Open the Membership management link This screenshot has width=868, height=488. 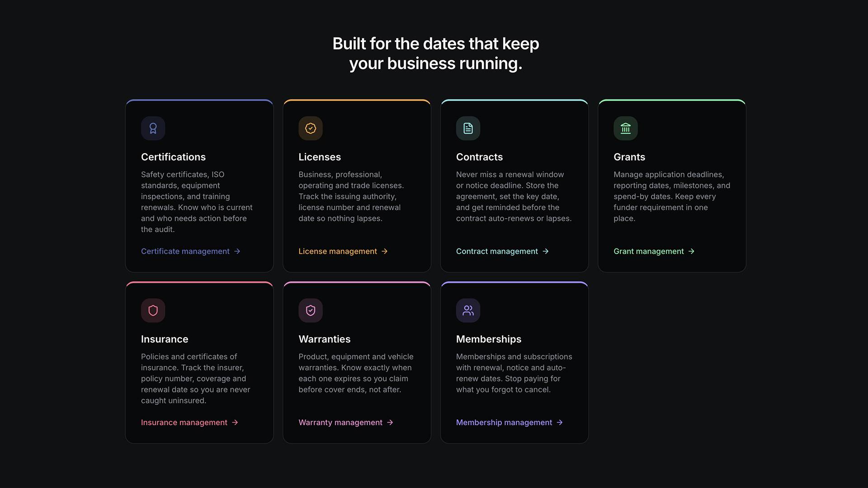tap(509, 422)
